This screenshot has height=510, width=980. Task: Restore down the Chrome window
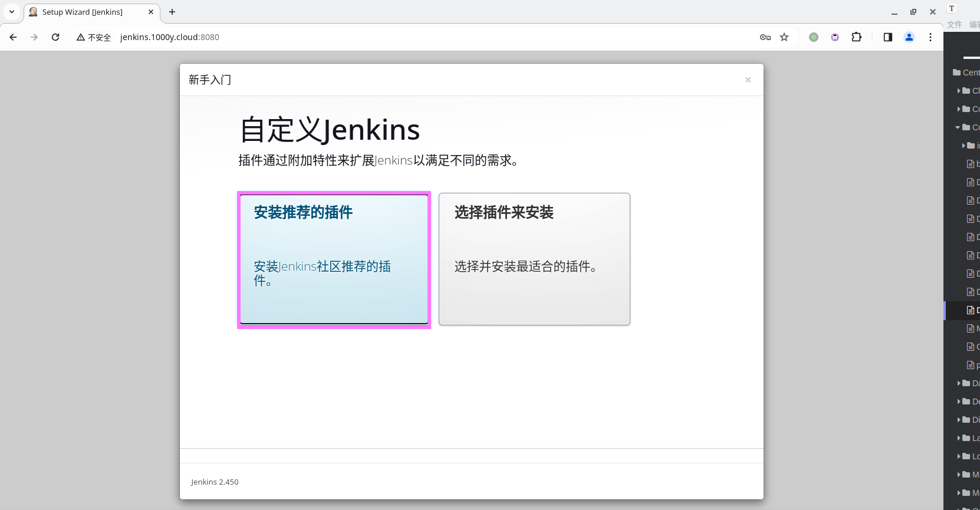[x=913, y=12]
